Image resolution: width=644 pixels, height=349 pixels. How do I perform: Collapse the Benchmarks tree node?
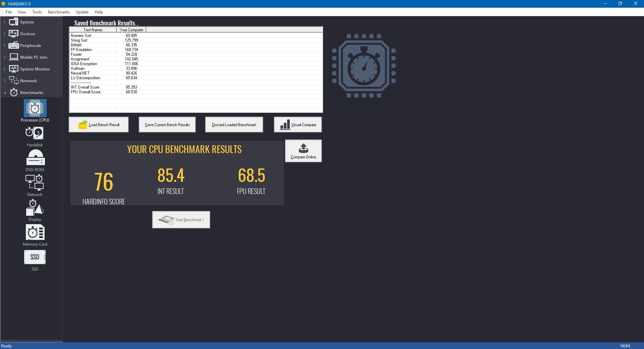tap(5, 93)
